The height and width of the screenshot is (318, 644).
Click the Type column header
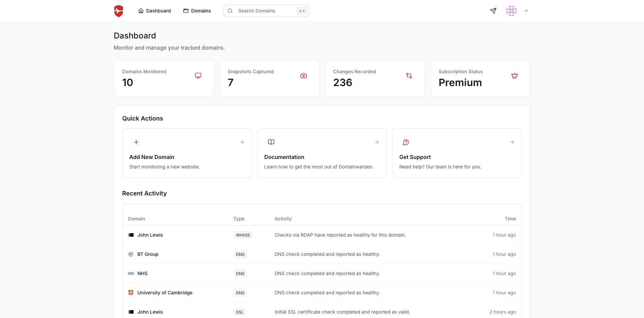click(x=239, y=219)
